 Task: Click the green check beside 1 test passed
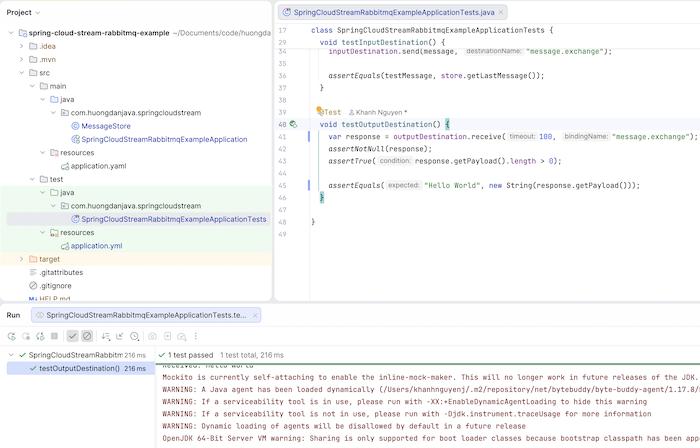pos(162,355)
